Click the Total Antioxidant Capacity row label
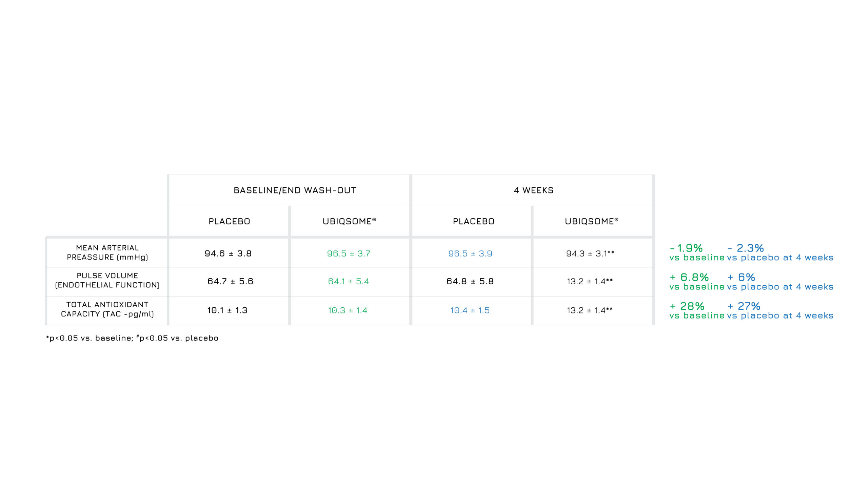Image resolution: width=868 pixels, height=488 pixels. pyautogui.click(x=107, y=309)
